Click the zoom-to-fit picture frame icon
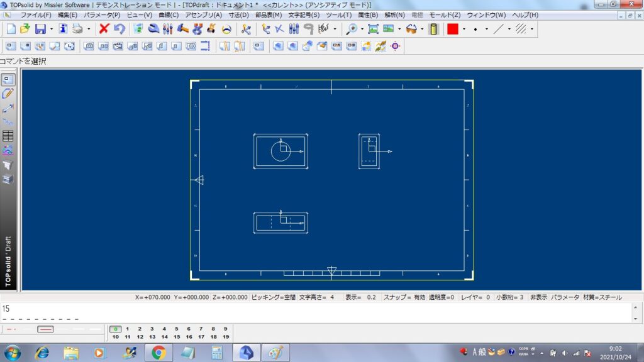 373,29
